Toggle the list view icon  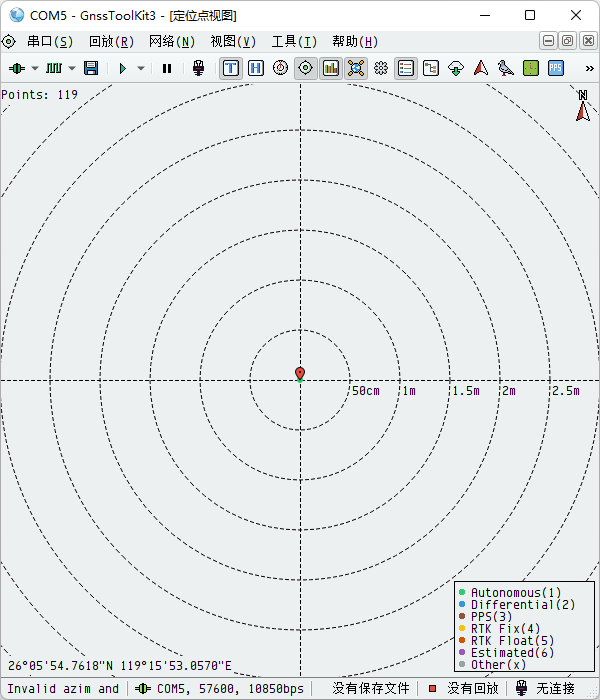(406, 68)
